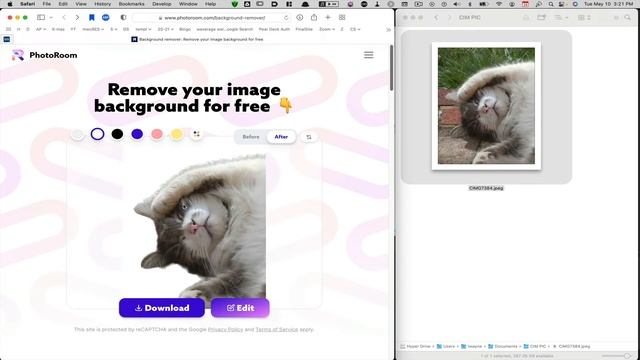Select the transparent background swatch
Screen dimensions: 640x360
(77, 134)
